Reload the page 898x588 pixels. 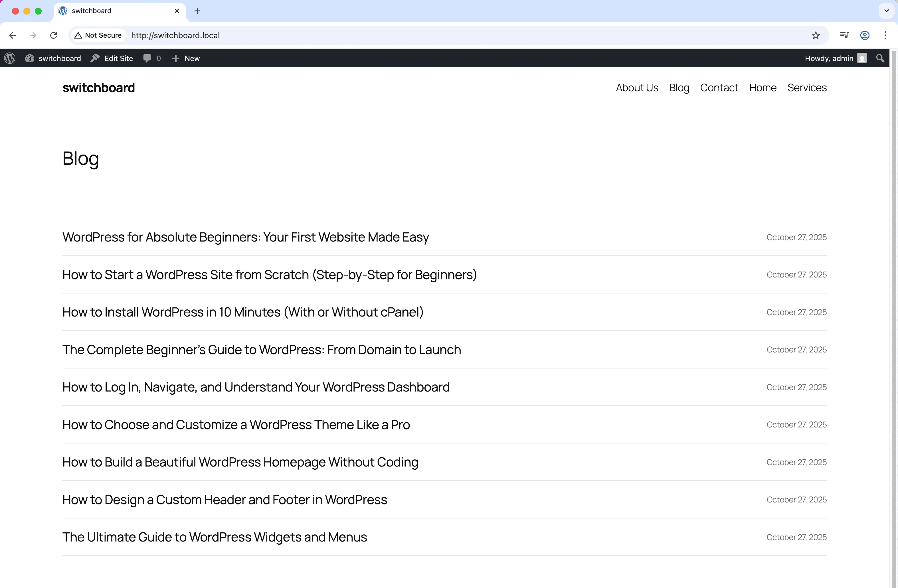pos(54,35)
